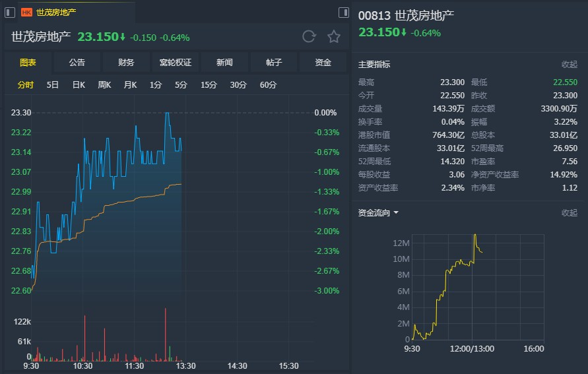Click the 60分 interval button
The height and width of the screenshot is (374, 588).
[268, 84]
